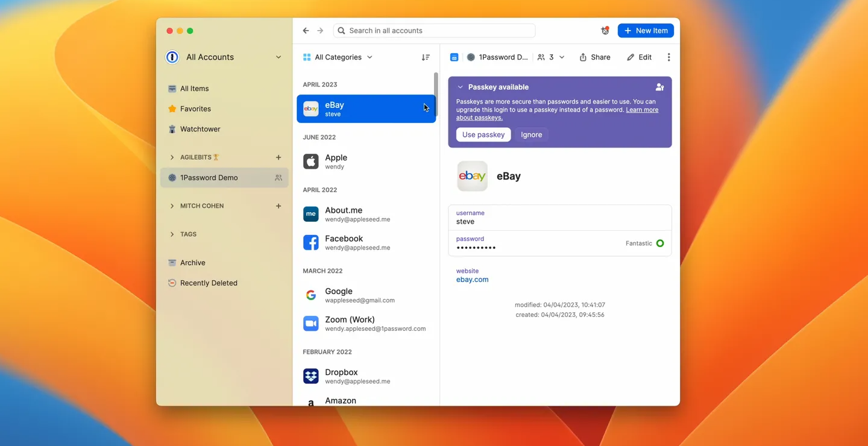Click the Share button
The width and height of the screenshot is (868, 446).
point(595,57)
